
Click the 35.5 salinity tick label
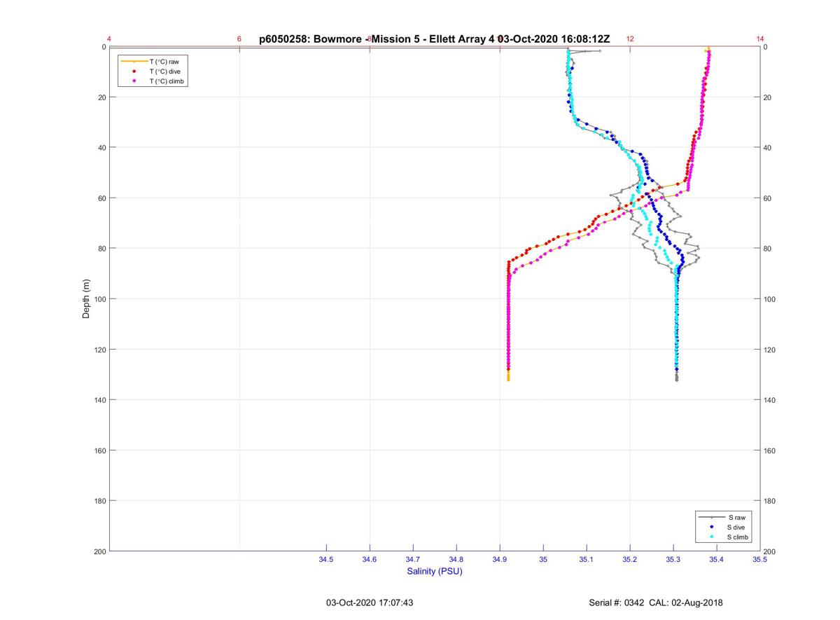tap(760, 560)
